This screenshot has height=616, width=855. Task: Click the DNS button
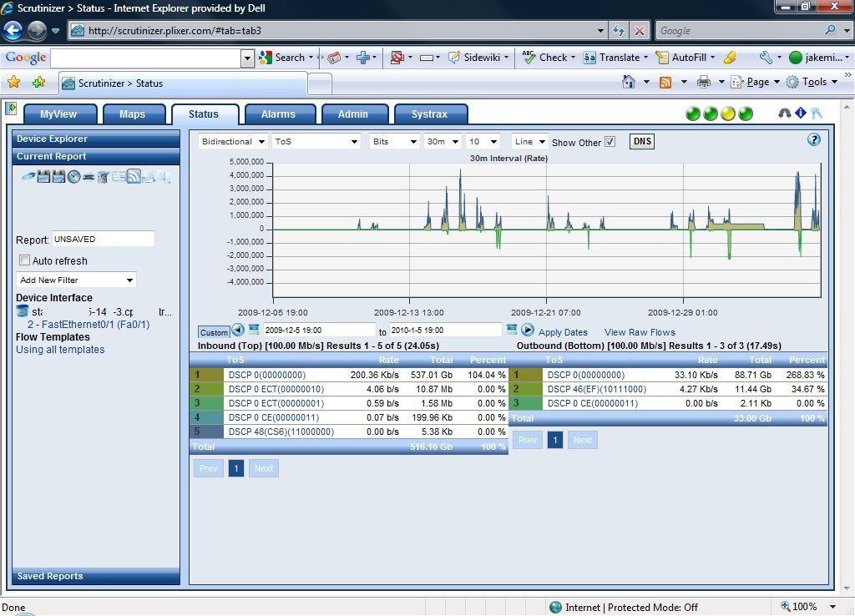click(x=642, y=141)
